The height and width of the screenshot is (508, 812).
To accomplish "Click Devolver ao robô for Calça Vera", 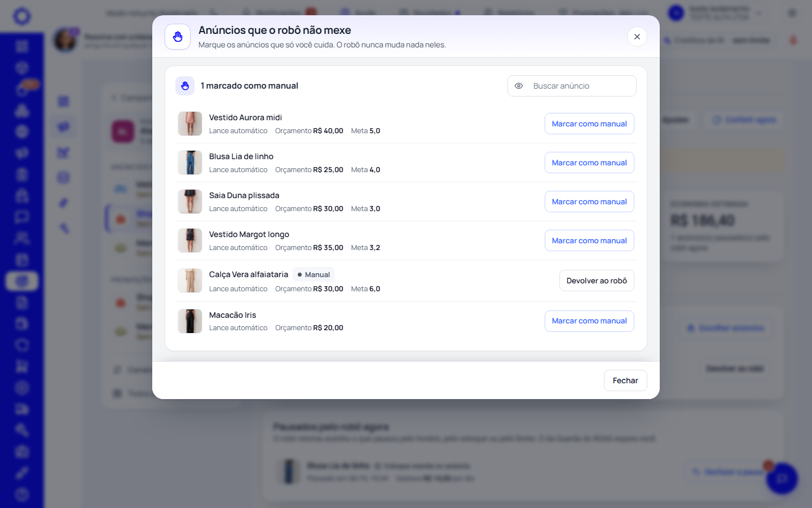I will tap(597, 281).
